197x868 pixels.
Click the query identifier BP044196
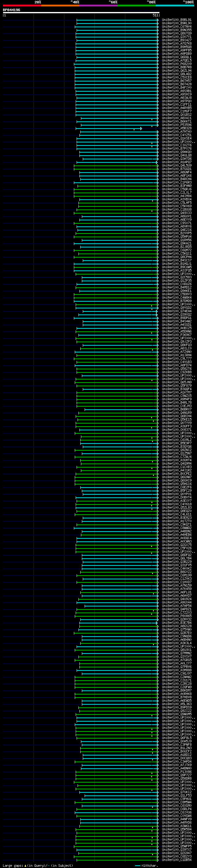(x=11, y=10)
